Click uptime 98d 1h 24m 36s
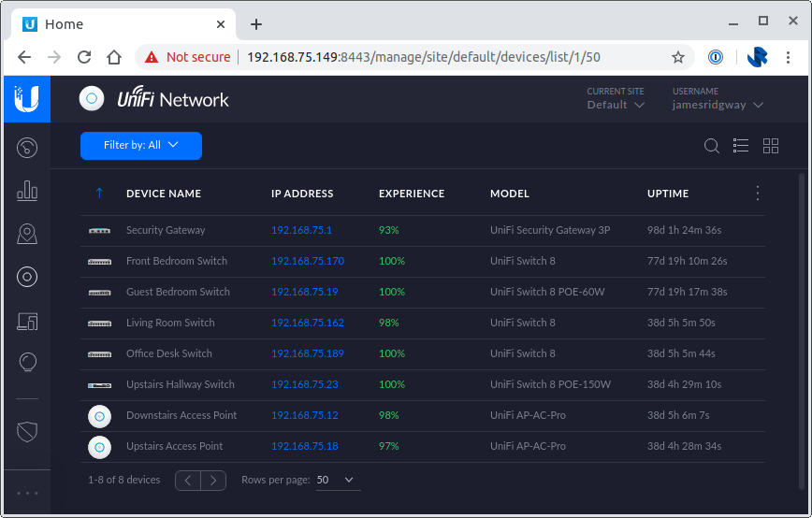Screen dimensions: 812x518 (684, 230)
